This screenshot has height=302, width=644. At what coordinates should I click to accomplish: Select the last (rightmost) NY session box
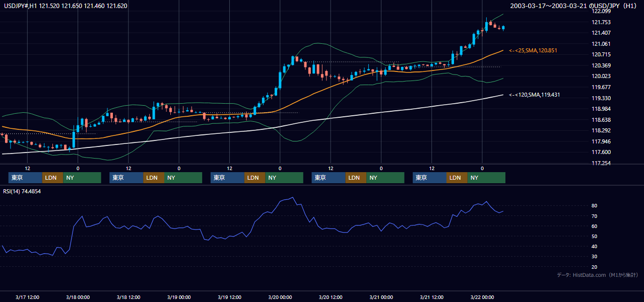tap(486, 178)
